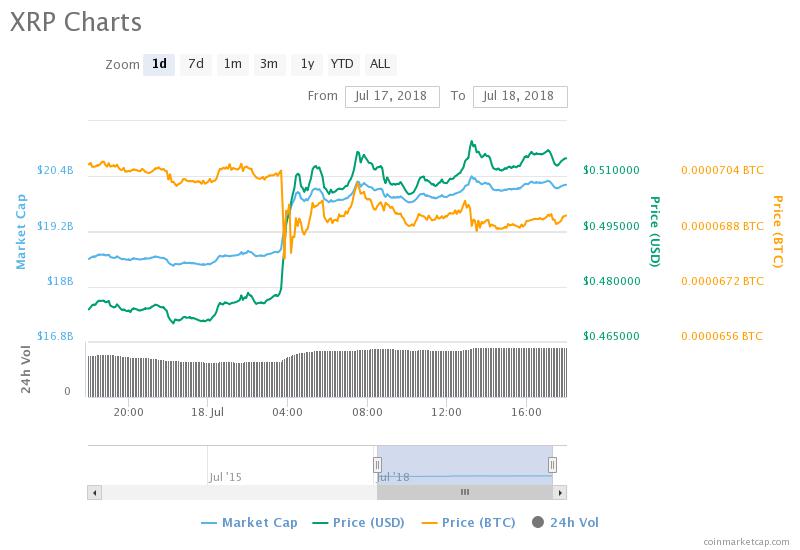Screen dimensions: 800x550
Task: Click the navigator scrollbar right arrow
Action: (x=560, y=492)
